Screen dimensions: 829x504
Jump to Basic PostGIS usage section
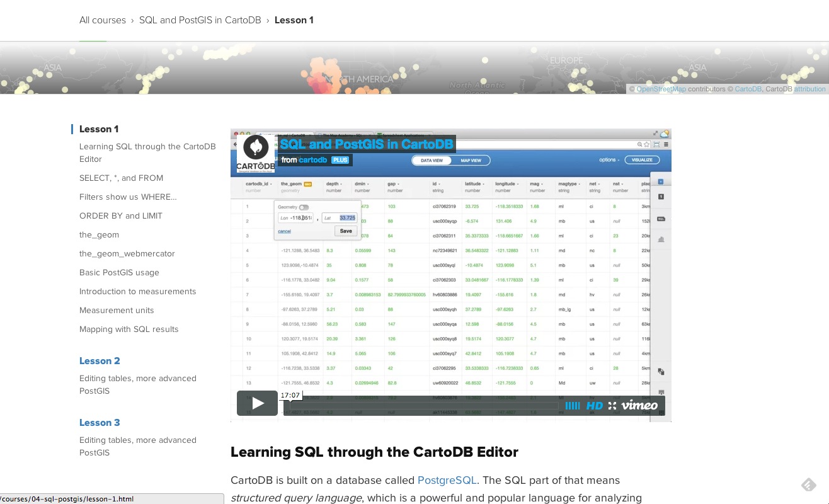[x=119, y=273]
